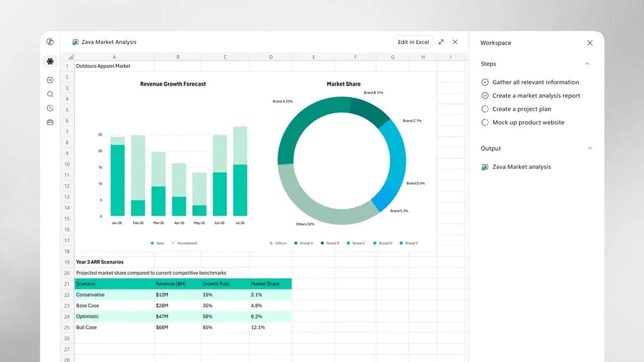Select column E header
This screenshot has height=362, width=644.
313,57
